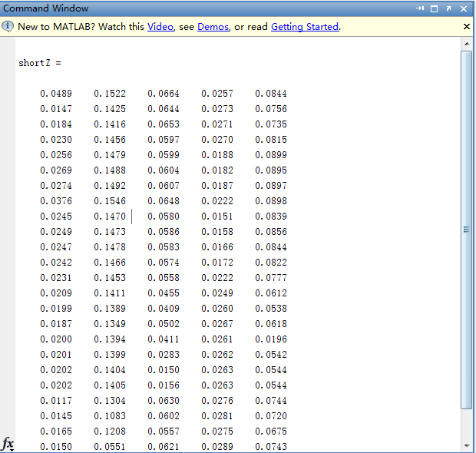Click the value 0.0201
476x453 pixels.
click(x=56, y=355)
